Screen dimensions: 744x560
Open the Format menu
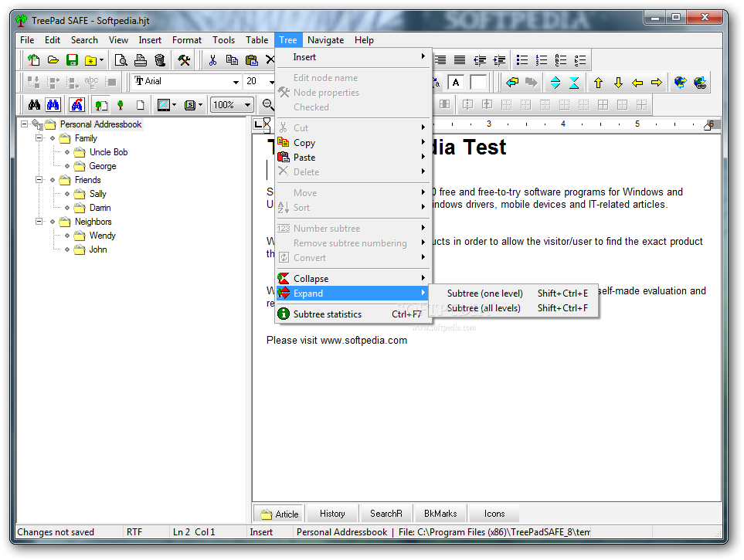(x=187, y=40)
